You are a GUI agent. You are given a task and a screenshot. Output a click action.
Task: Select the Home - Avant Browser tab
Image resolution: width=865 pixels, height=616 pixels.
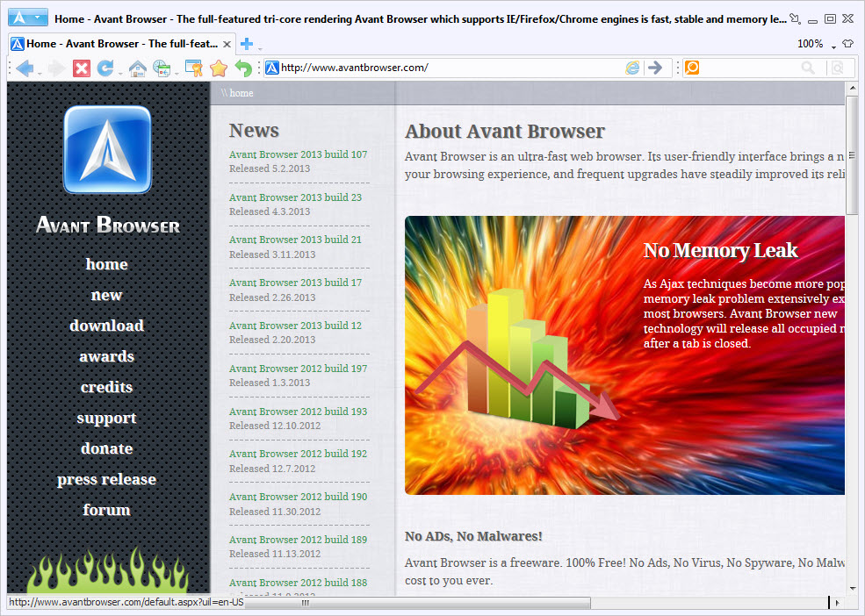[122, 44]
